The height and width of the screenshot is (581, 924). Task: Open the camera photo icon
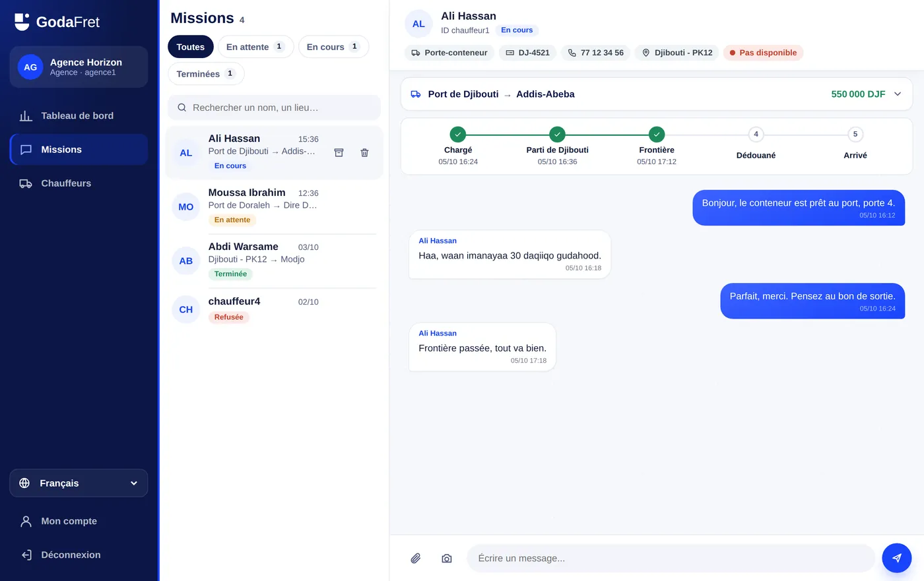447,559
